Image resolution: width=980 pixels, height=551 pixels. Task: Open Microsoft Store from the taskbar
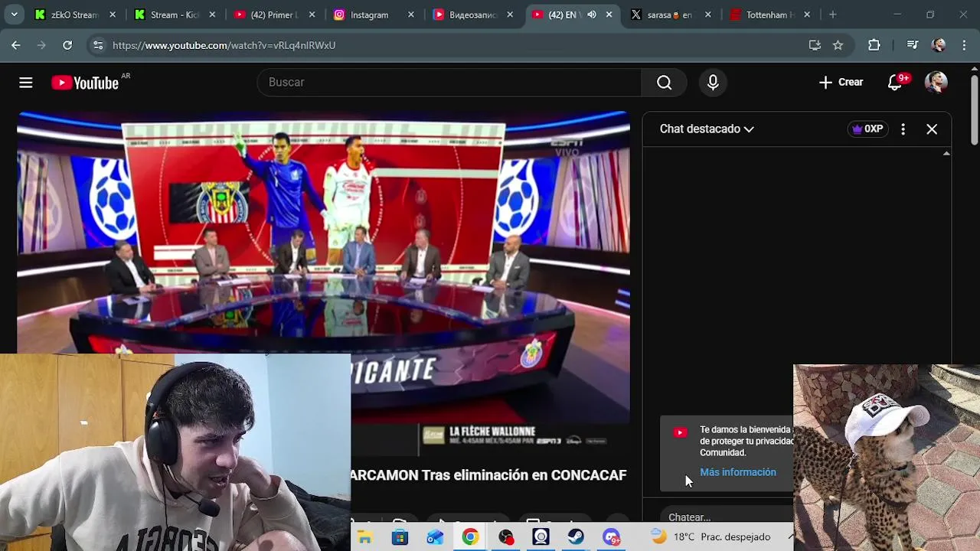pyautogui.click(x=400, y=537)
